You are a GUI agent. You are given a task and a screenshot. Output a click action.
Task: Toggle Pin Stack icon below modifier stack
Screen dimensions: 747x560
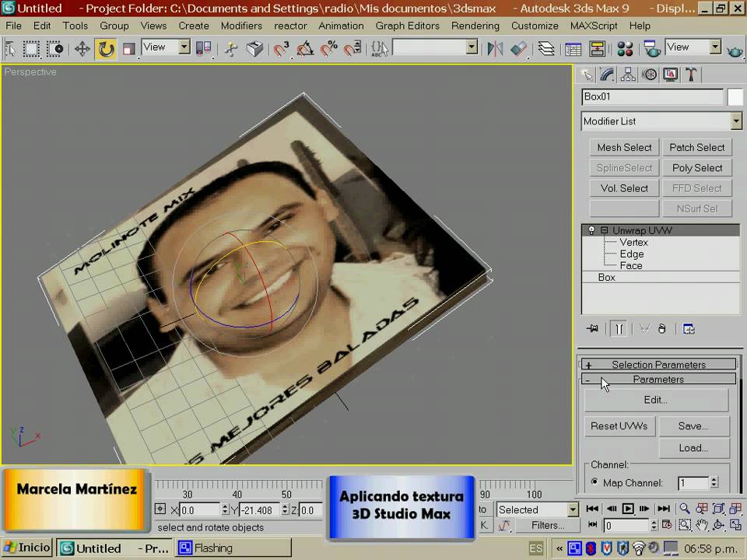[x=592, y=328]
